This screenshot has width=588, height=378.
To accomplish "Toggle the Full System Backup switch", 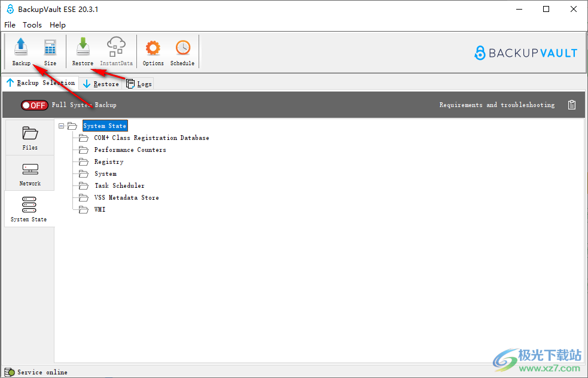I will coord(34,105).
